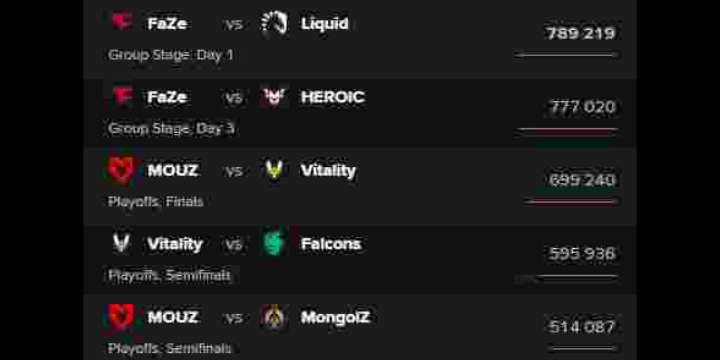This screenshot has width=720, height=360.
Task: Click the 595 936 viewer count
Action: point(582,253)
